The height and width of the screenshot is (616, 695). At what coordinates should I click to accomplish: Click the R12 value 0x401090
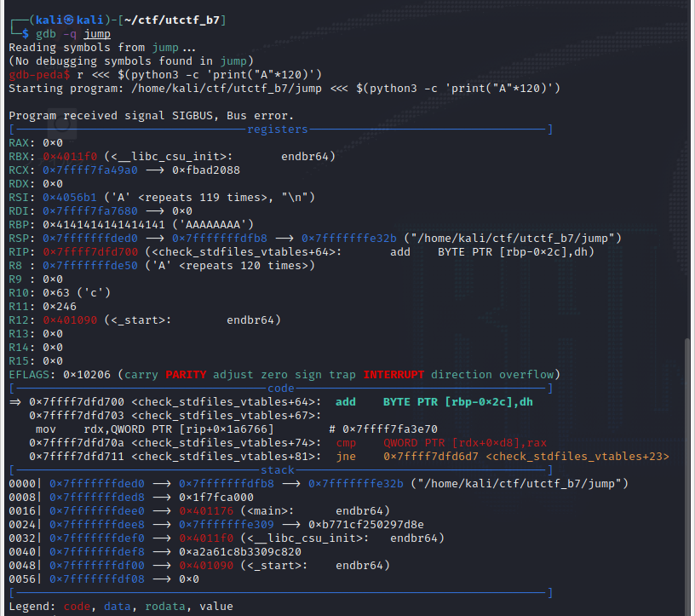70,320
